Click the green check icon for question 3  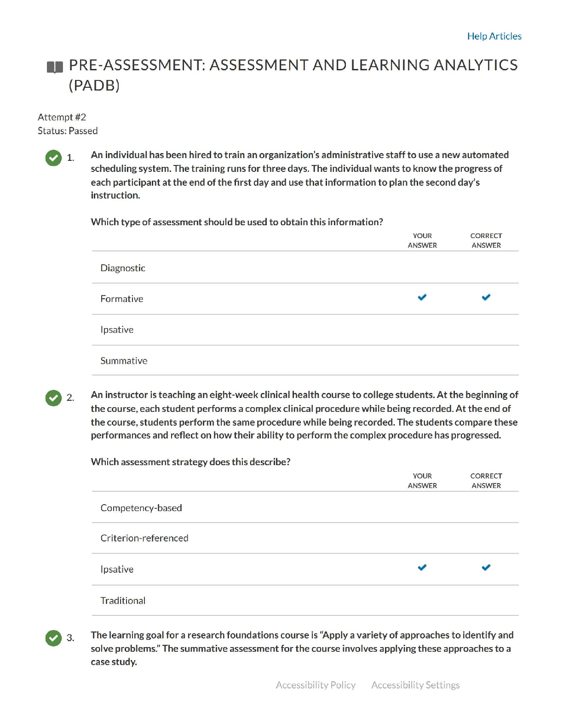pos(53,638)
